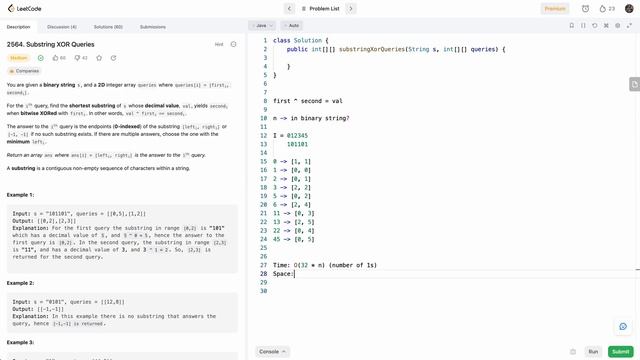The width and height of the screenshot is (640, 360).
Task: Go to next problem arrow
Action: [x=351, y=9]
